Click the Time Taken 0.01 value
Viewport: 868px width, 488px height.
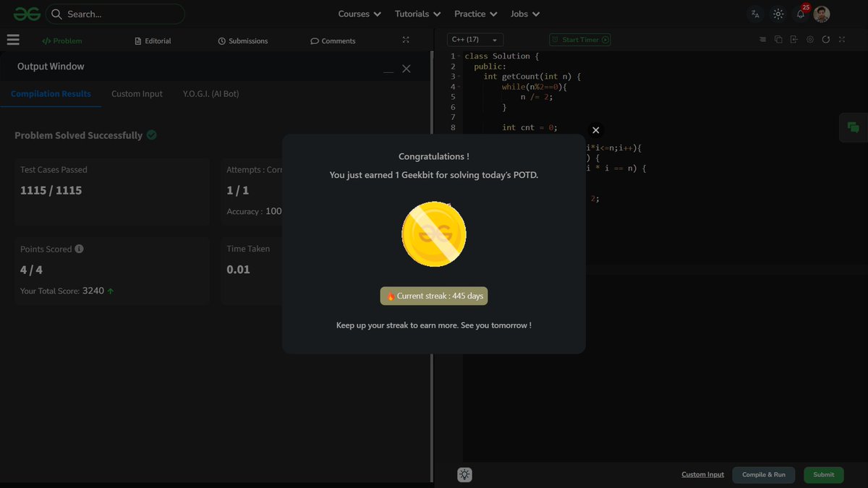point(239,270)
